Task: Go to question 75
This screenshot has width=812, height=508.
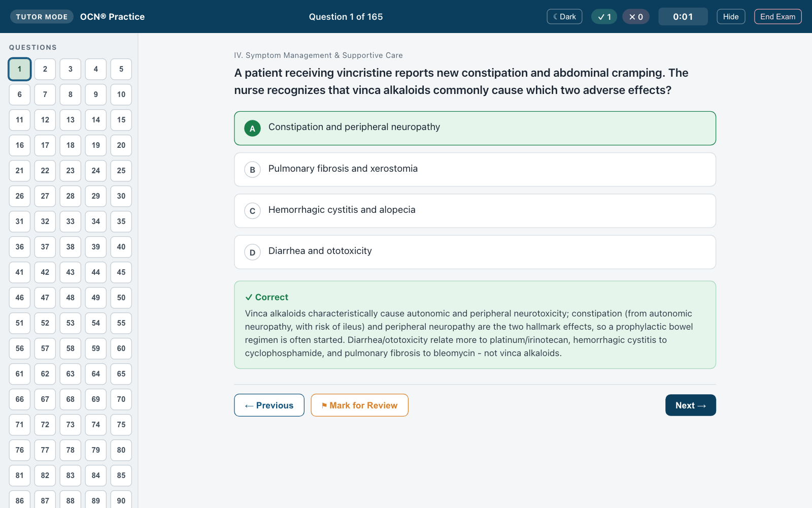Action: tap(121, 425)
